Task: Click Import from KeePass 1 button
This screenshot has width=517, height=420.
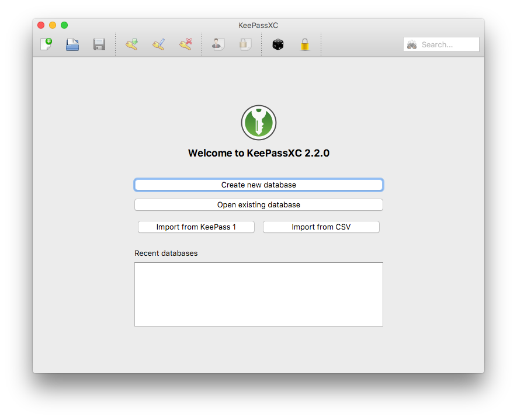Action: (196, 227)
